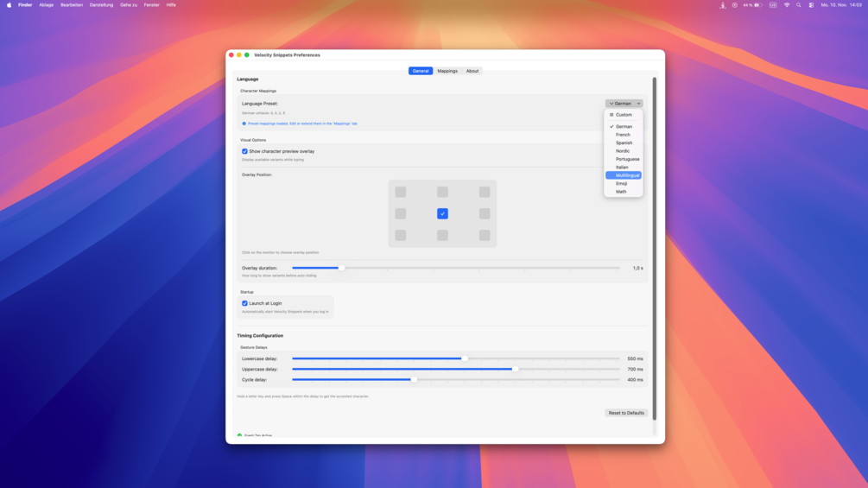
Task: Select Custom in preset list
Action: [624, 115]
